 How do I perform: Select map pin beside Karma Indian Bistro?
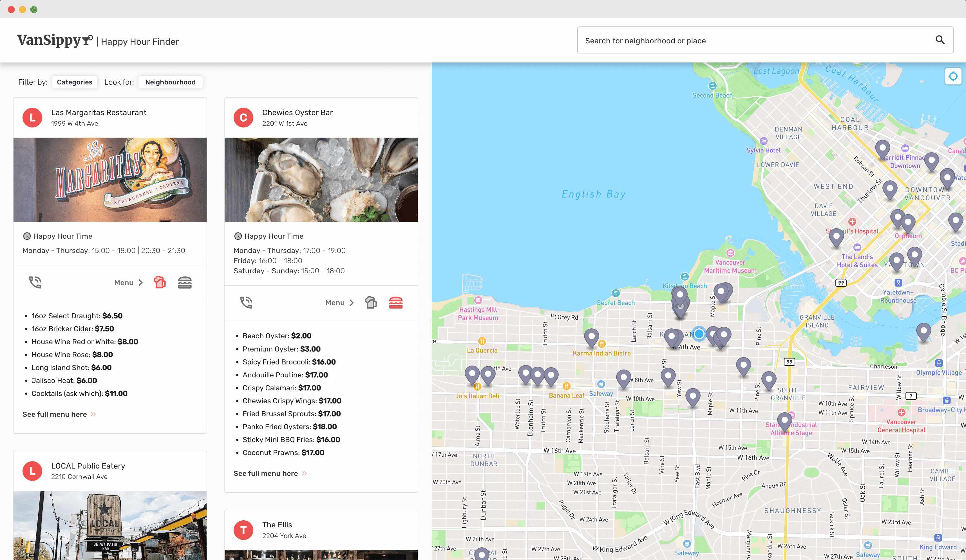(591, 339)
